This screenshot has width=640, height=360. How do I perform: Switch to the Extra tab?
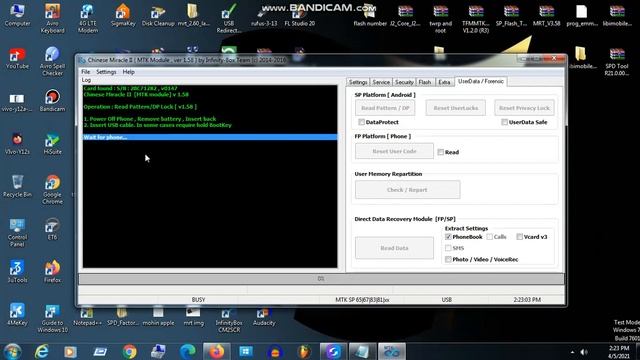tap(444, 82)
